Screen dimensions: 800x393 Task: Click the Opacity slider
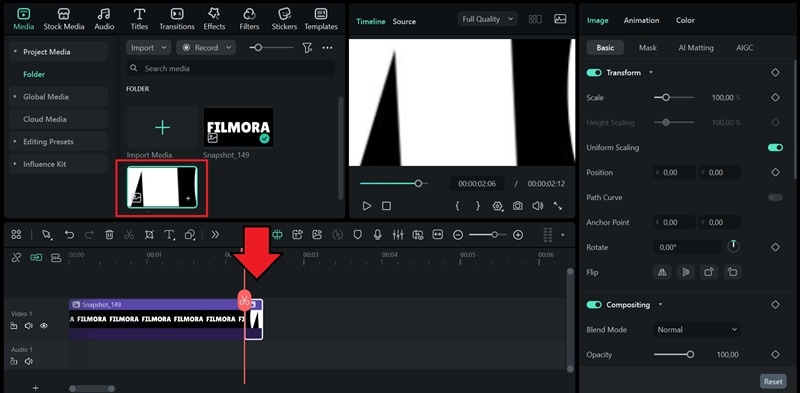click(x=673, y=355)
